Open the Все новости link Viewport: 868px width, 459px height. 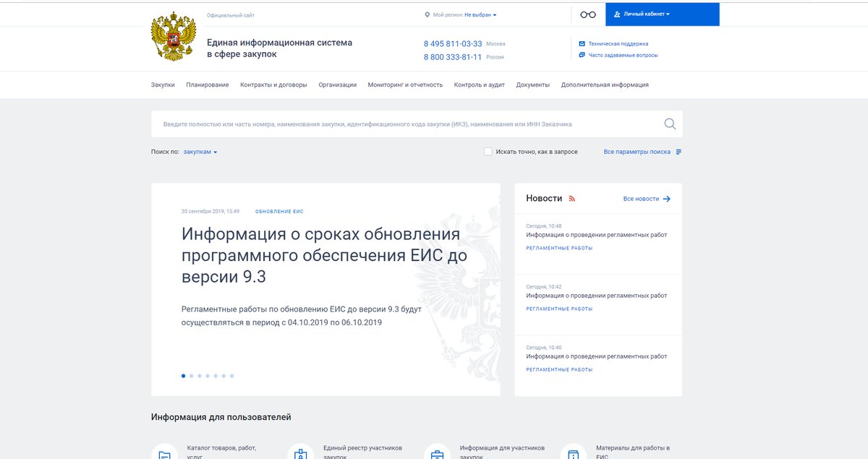(x=641, y=199)
